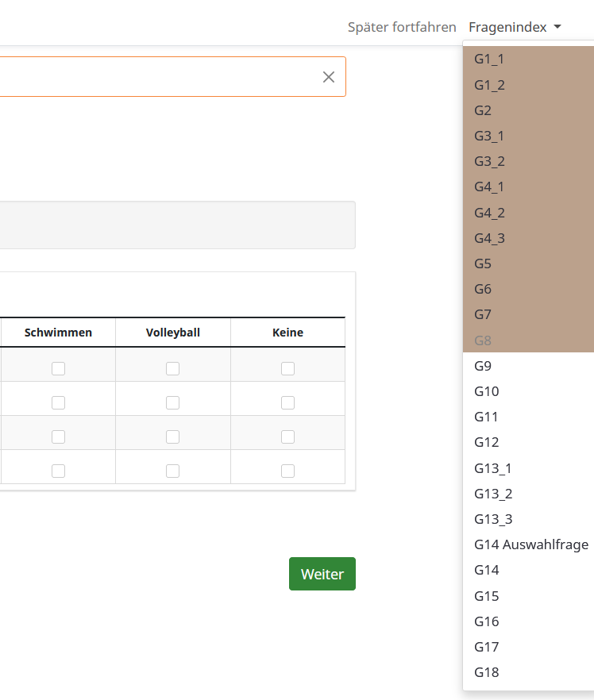Check second row Volleyball checkbox
The image size is (594, 700).
tap(172, 402)
